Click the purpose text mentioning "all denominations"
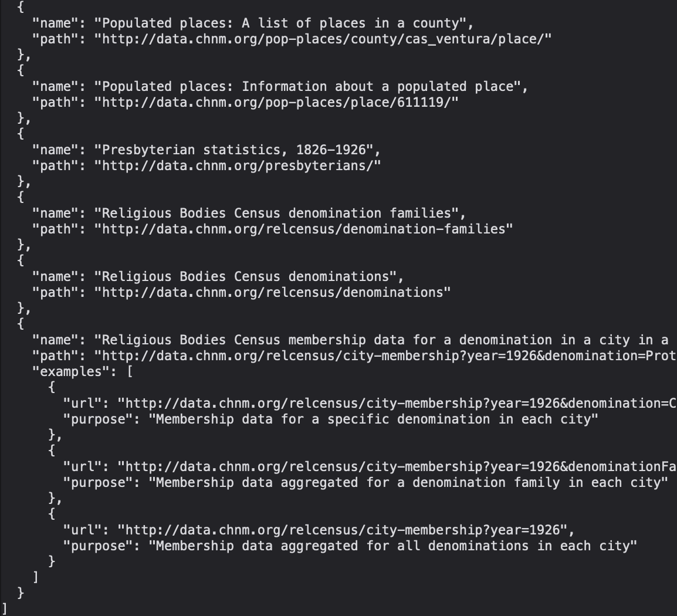Viewport: 677px width, 616px height. pyautogui.click(x=392, y=546)
